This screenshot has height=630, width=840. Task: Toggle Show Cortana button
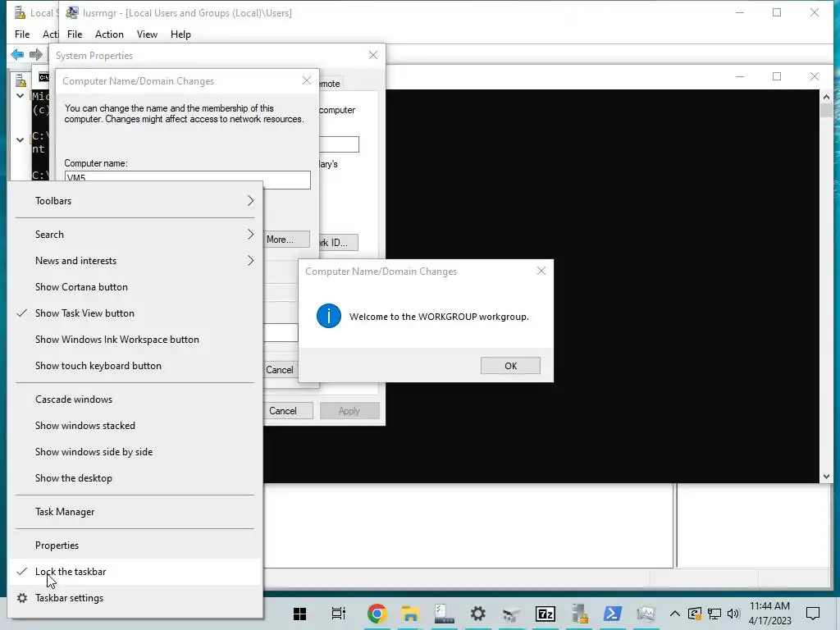coord(135,287)
